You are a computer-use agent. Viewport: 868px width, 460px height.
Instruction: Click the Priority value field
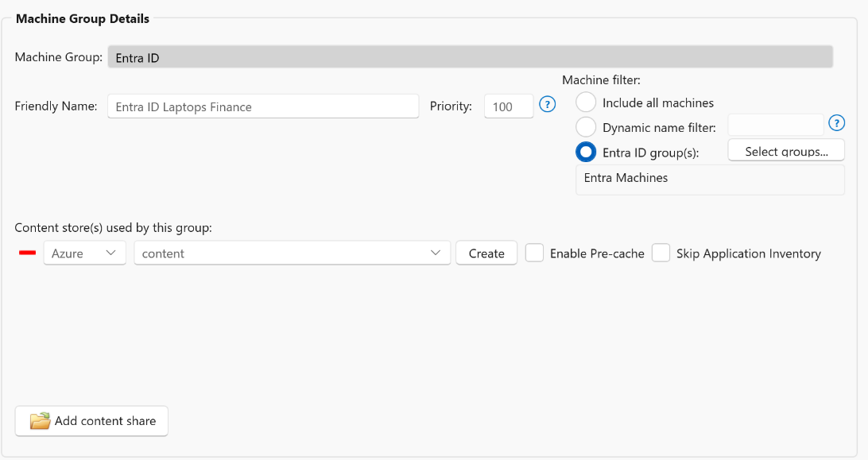(509, 106)
